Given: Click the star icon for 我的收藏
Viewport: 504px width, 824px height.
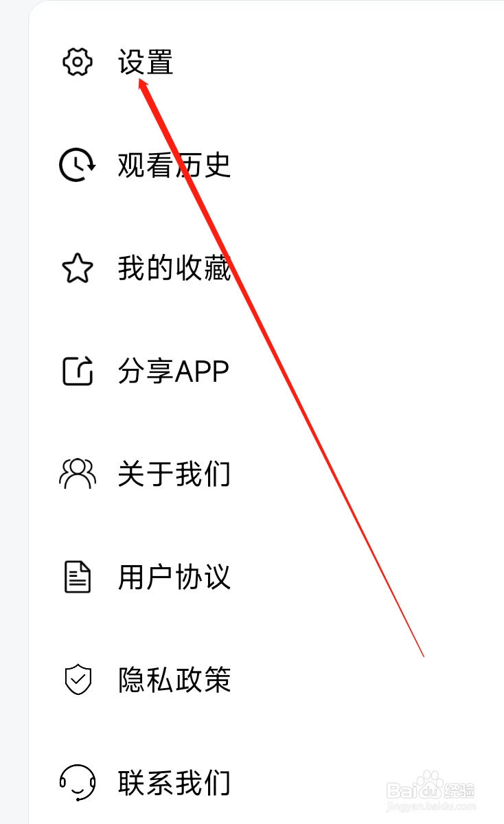Looking at the screenshot, I should pyautogui.click(x=78, y=268).
